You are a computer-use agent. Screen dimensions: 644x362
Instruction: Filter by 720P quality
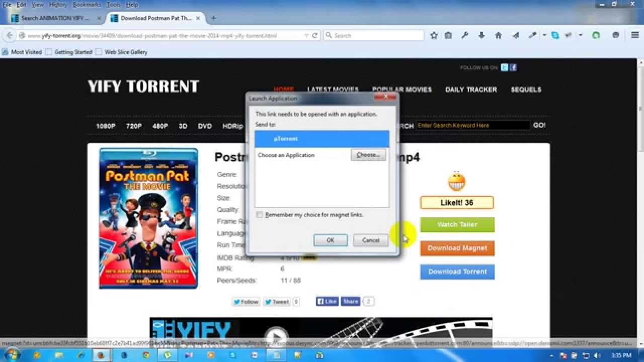point(133,126)
